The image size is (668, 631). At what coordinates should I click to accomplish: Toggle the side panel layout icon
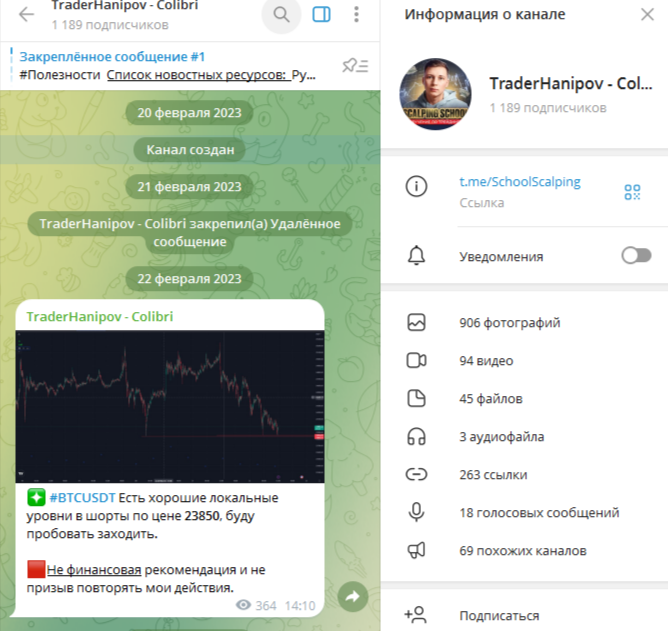(x=321, y=14)
